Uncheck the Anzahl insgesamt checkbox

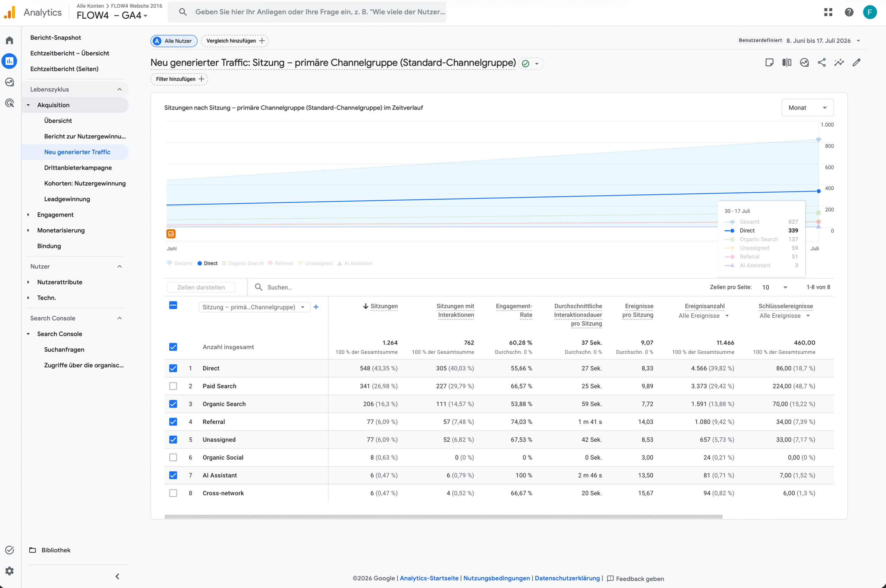[173, 347]
